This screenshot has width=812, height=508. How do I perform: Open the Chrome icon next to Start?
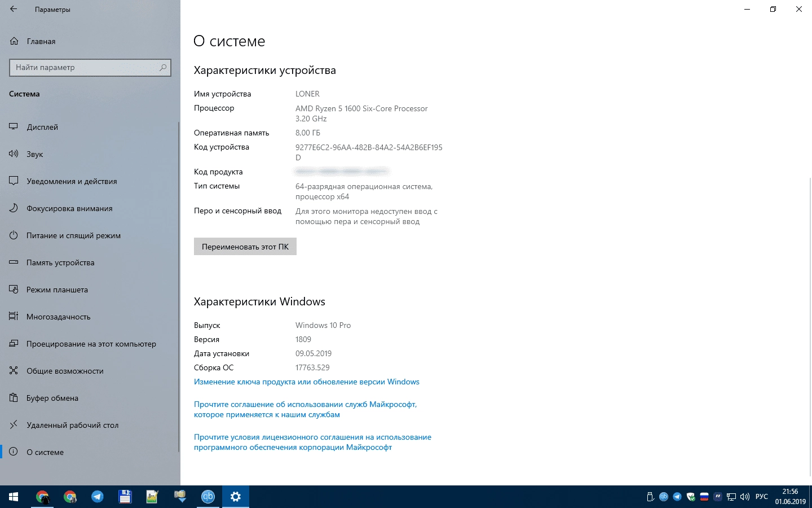click(42, 497)
